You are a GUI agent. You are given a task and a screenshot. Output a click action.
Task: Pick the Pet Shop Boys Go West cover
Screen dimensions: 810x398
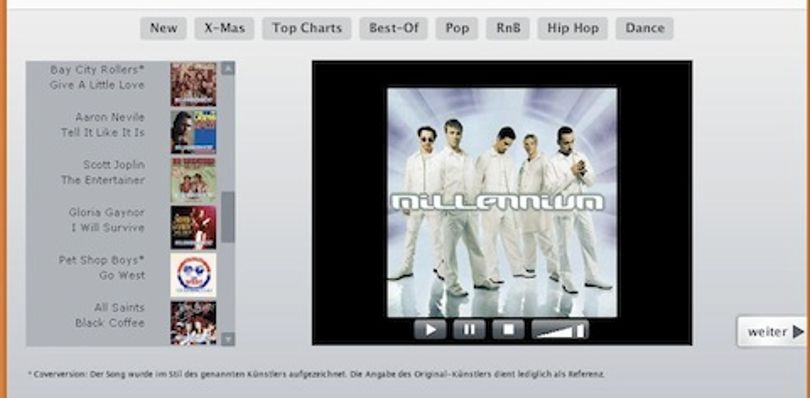click(193, 275)
